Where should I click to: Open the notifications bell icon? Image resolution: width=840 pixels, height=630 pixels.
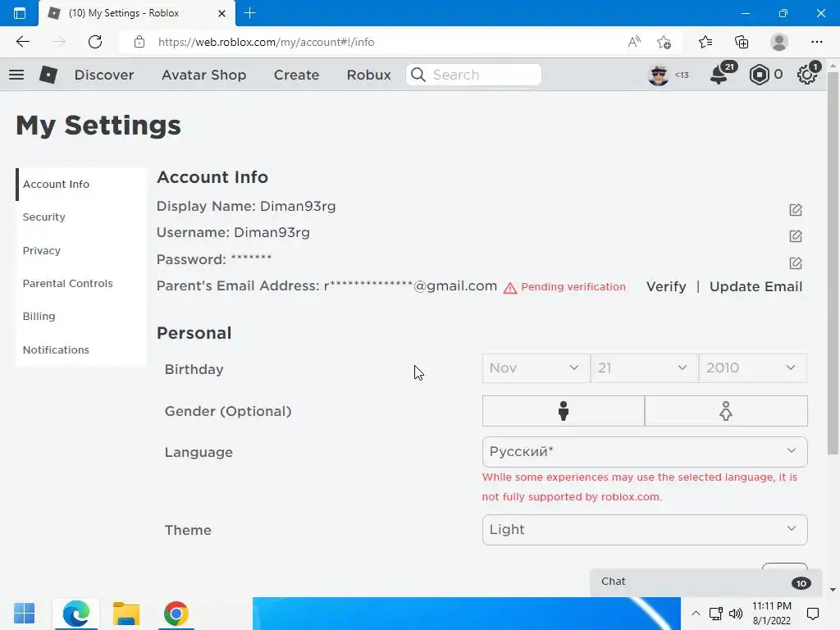pos(719,75)
